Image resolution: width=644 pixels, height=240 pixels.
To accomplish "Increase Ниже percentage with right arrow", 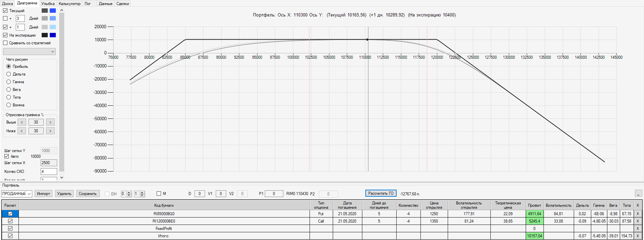I will (x=50, y=131).
